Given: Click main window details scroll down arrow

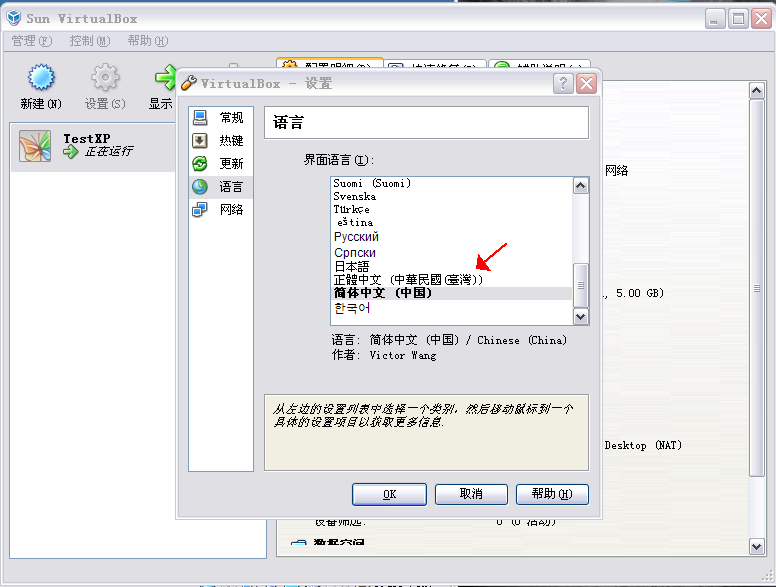Looking at the screenshot, I should pos(756,546).
